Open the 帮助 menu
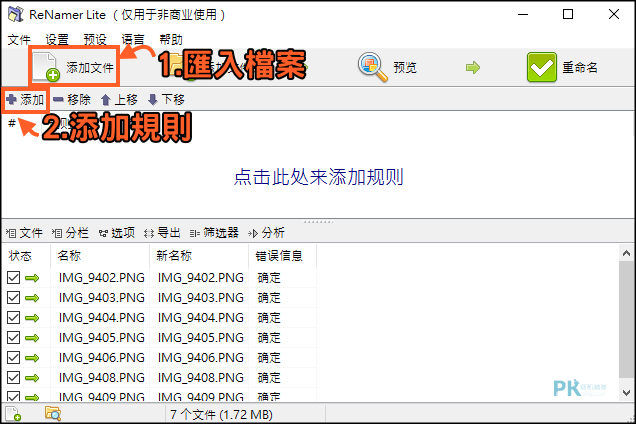 [x=171, y=39]
